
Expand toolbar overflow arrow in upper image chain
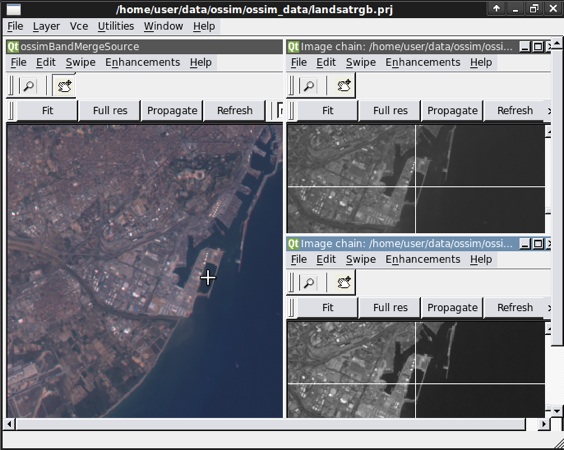click(549, 111)
